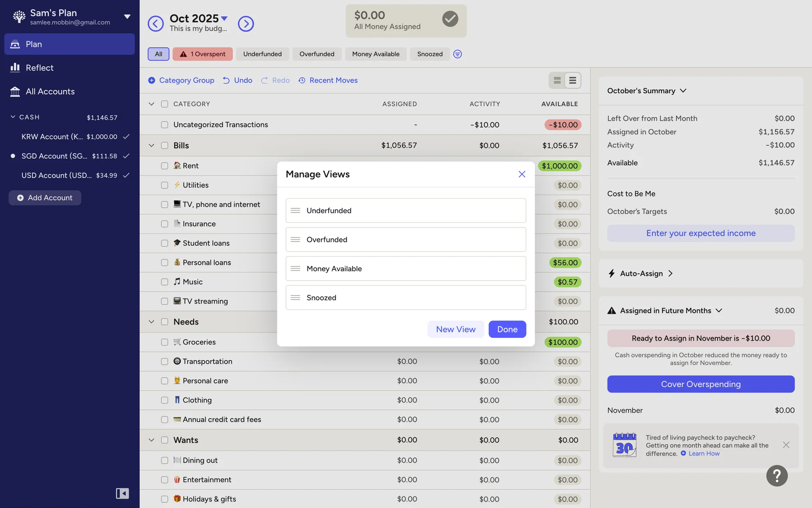Go to next month arrow
The height and width of the screenshot is (508, 812).
246,24
